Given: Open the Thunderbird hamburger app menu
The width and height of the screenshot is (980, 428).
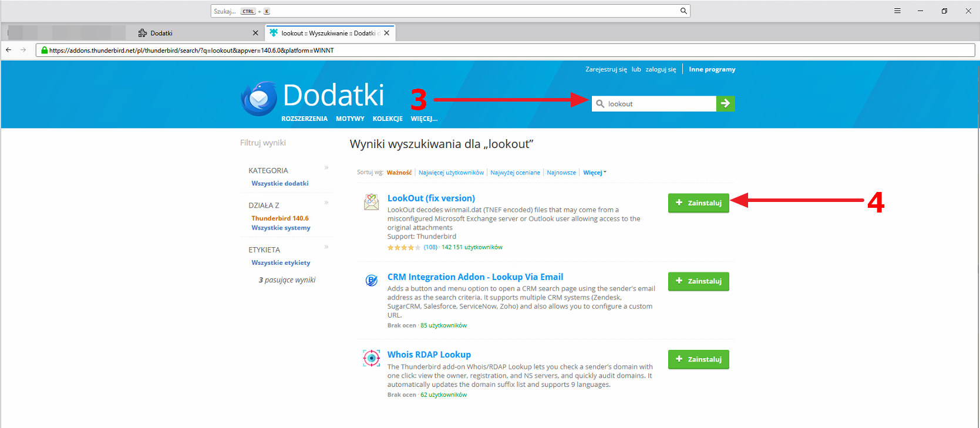Looking at the screenshot, I should click(x=897, y=11).
